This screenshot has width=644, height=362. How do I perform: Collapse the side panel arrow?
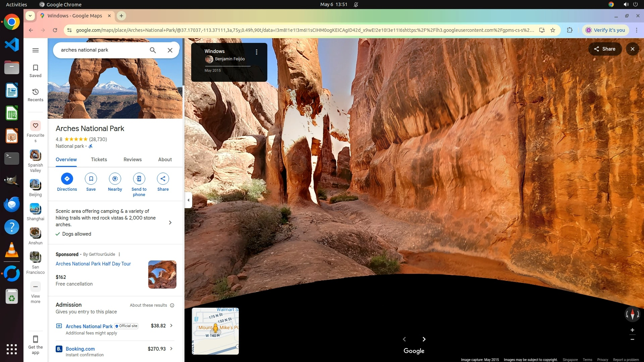[x=189, y=200]
